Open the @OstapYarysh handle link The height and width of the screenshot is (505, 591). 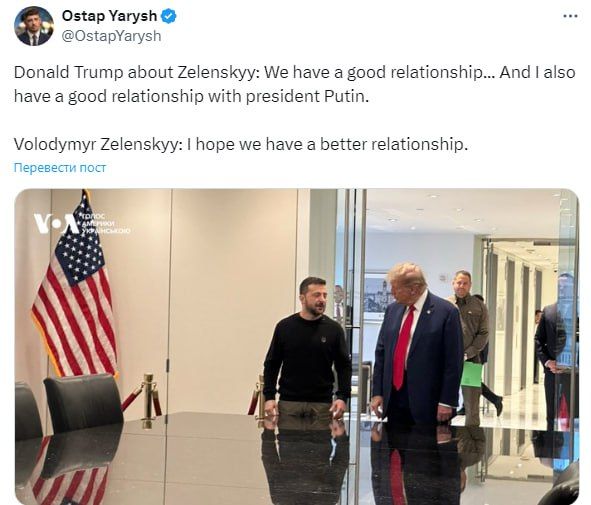point(111,36)
